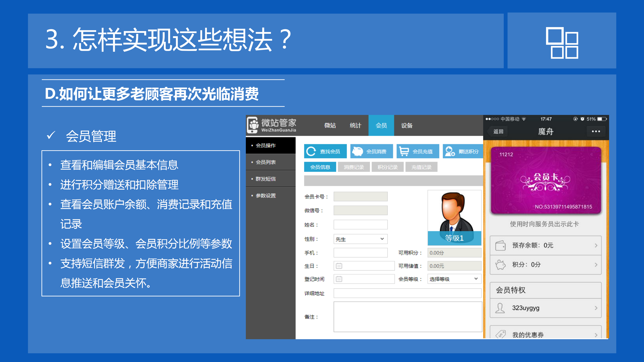Switch to the 统计 tab
Viewport: 644px width, 362px height.
pos(355,126)
